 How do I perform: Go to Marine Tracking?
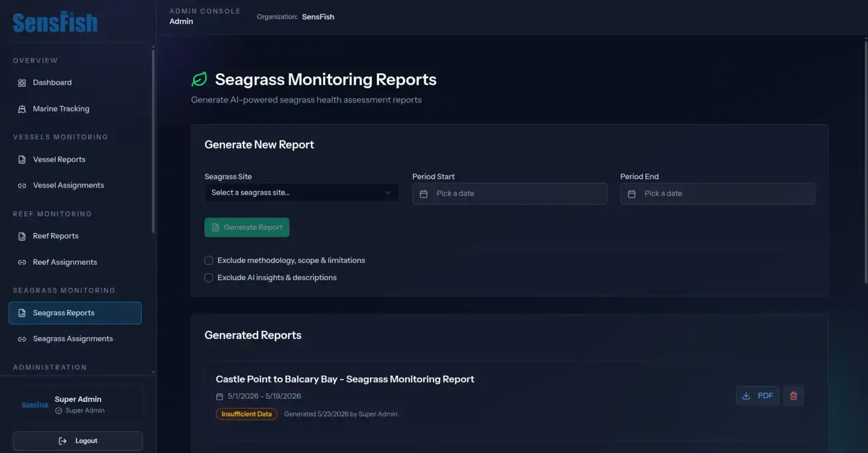pos(75,109)
